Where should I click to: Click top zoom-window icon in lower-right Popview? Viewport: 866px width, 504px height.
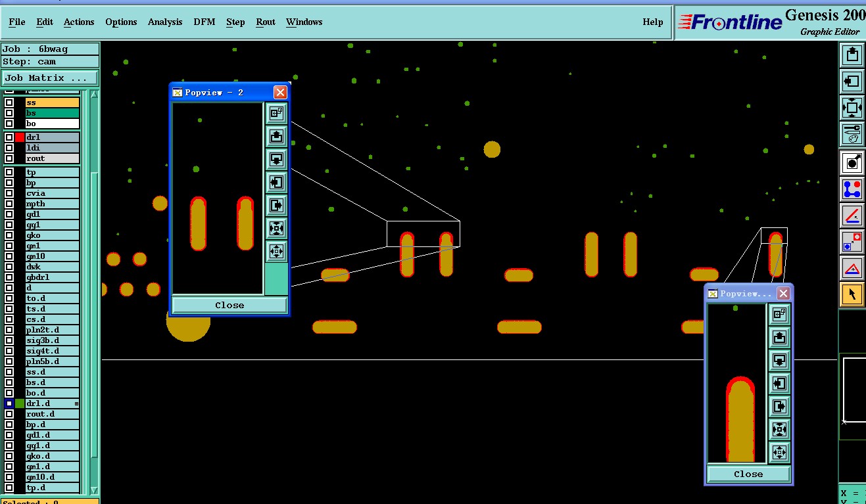coord(779,315)
